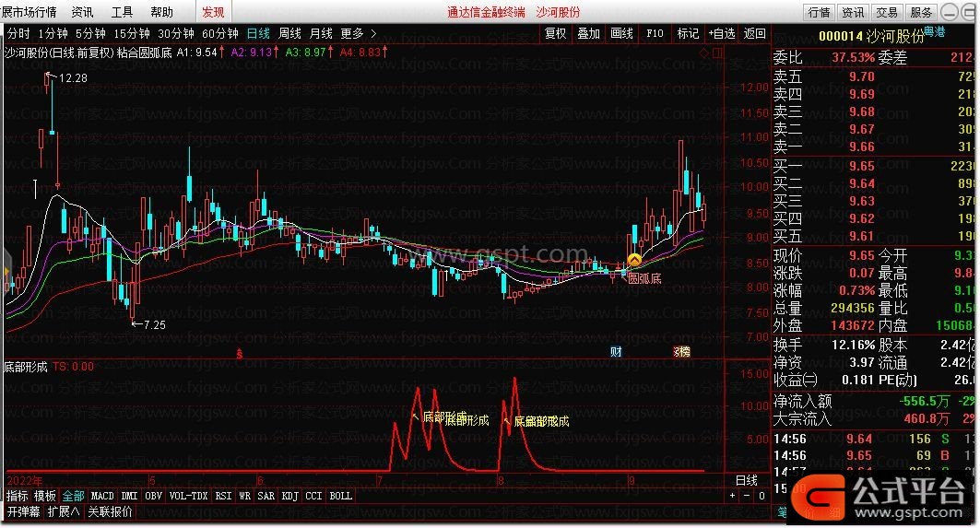
Task: Click the 日线 label at chart bottom right
Action: click(746, 480)
